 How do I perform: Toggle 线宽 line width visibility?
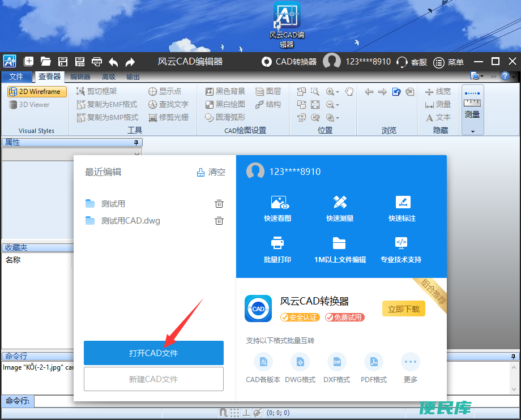coord(438,91)
